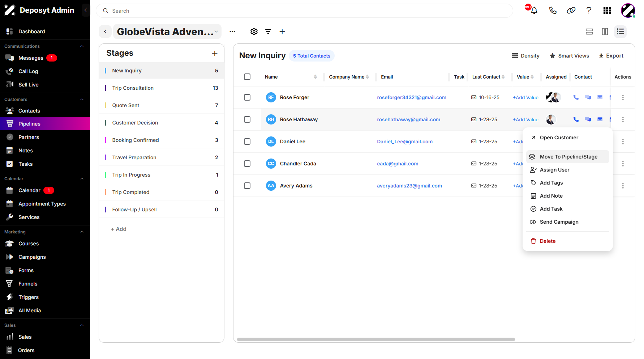This screenshot has height=359, width=644.
Task: Collapse the Communications sidebar section
Action: click(82, 46)
